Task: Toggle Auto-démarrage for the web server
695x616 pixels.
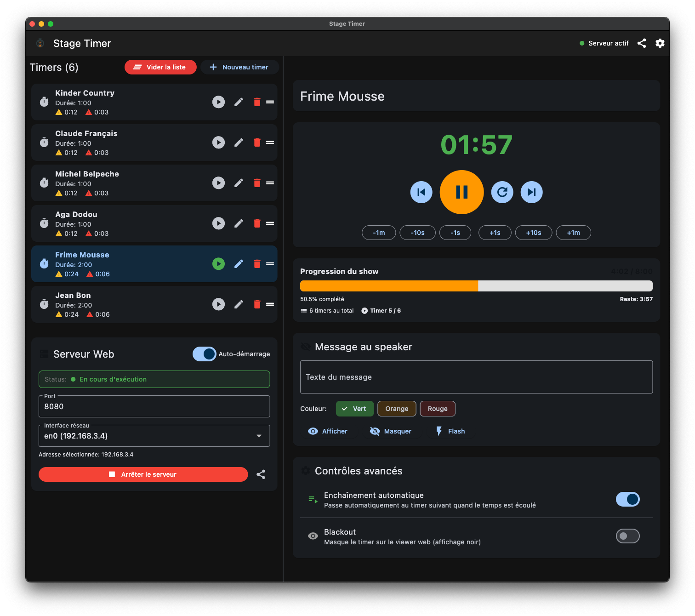Action: pos(204,354)
